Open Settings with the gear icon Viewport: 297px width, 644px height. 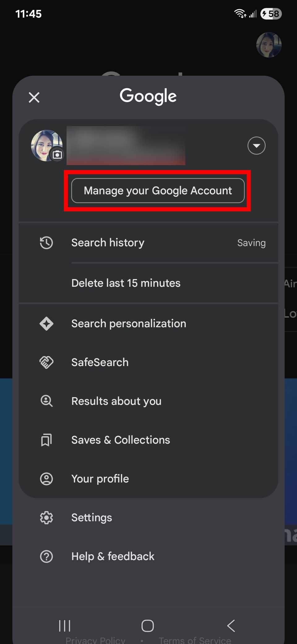point(46,518)
